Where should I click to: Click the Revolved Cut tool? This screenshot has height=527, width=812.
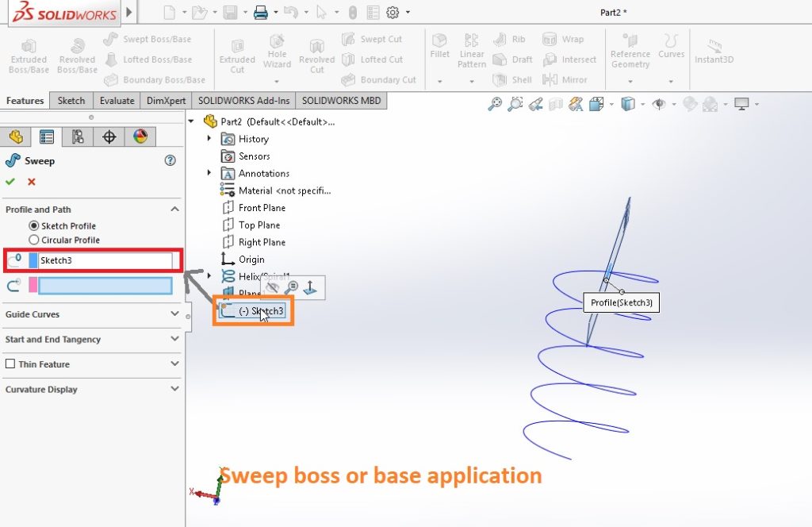(316, 56)
